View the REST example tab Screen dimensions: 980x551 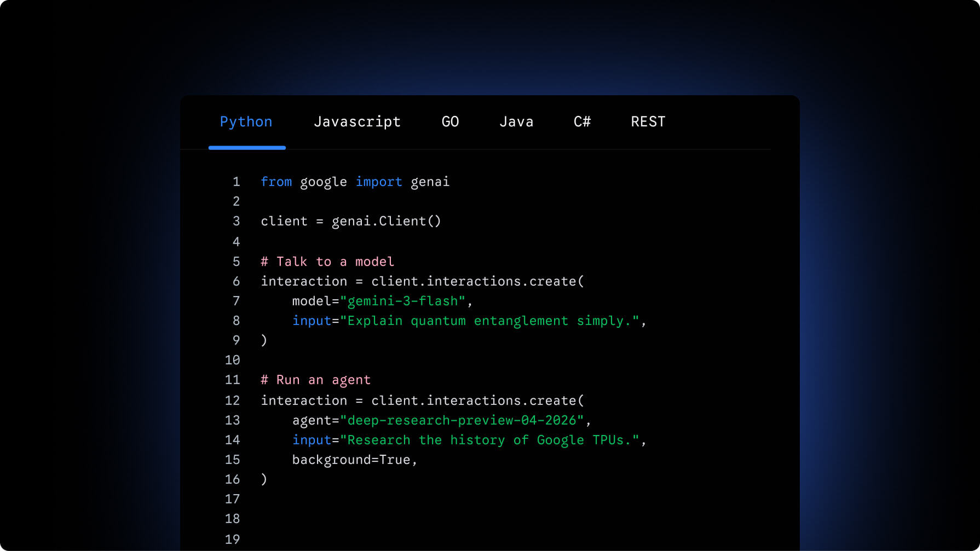tap(648, 121)
